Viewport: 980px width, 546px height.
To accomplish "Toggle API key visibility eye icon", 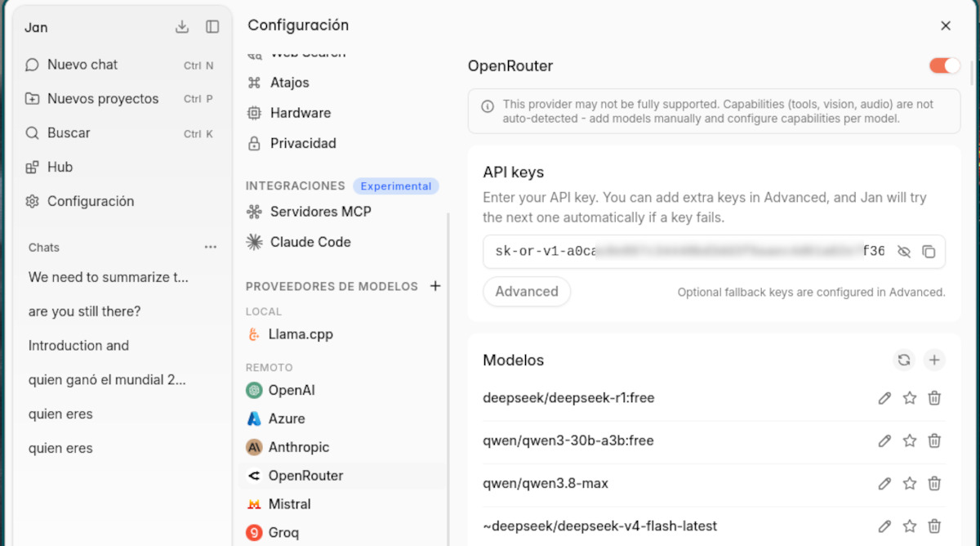I will point(903,252).
